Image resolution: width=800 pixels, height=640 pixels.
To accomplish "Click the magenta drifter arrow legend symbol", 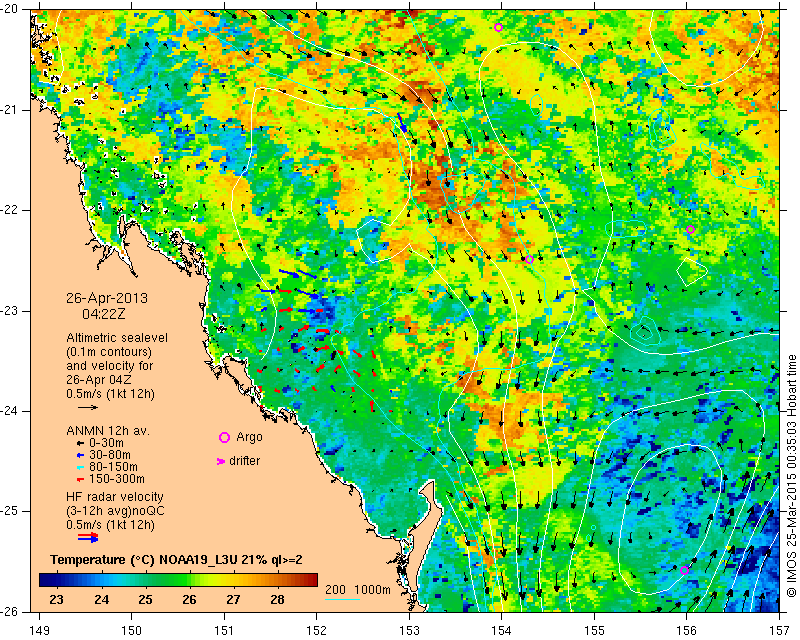I will tap(221, 461).
